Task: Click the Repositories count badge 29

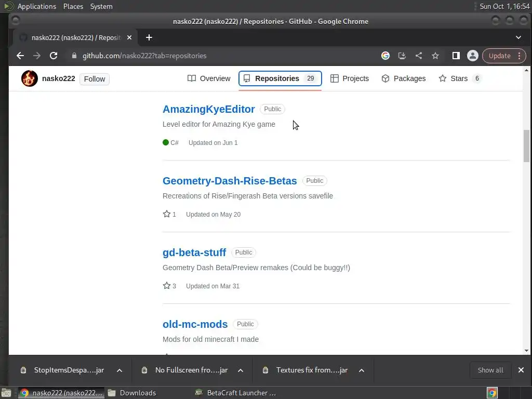Action: coord(311,78)
